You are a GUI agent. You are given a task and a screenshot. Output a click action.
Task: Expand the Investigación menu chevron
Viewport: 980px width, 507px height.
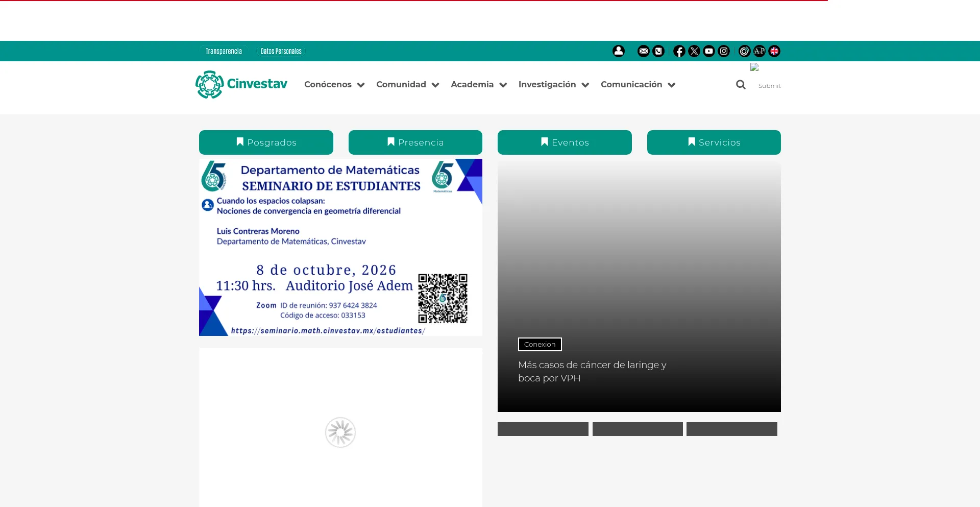[x=585, y=85]
